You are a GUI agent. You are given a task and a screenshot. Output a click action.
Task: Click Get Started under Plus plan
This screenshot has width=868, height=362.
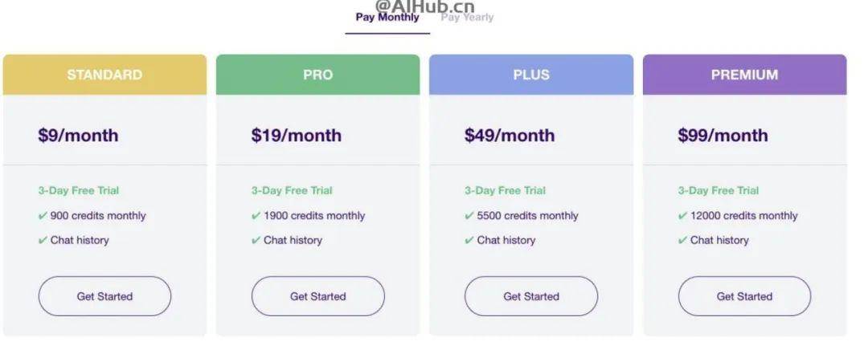click(x=531, y=296)
